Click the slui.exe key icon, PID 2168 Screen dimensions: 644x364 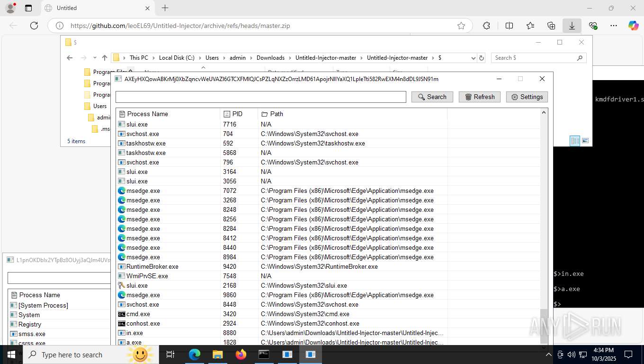coord(122,285)
